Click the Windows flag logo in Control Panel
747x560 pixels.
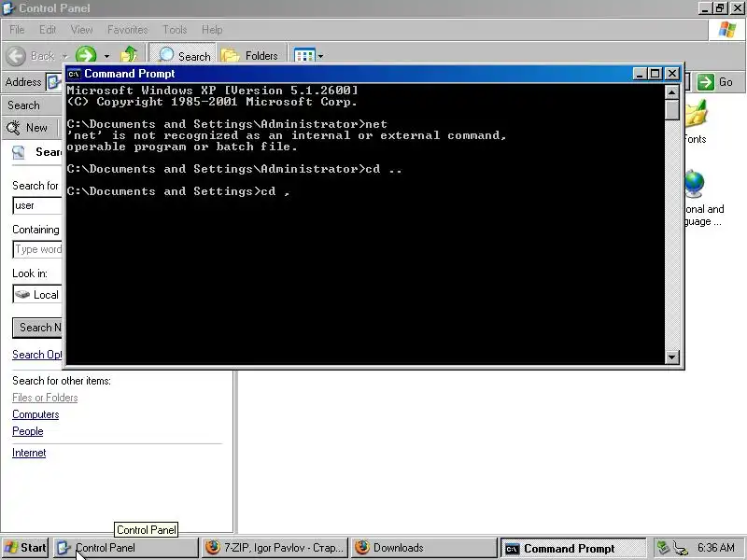click(x=726, y=30)
